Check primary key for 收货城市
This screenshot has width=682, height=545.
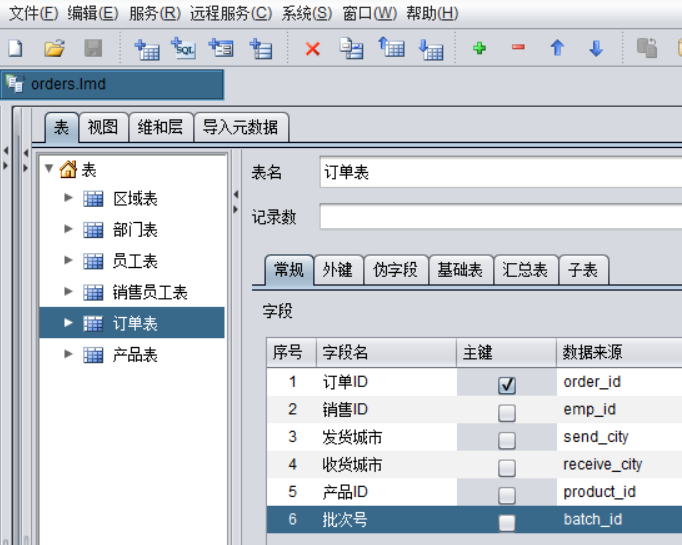pyautogui.click(x=507, y=468)
